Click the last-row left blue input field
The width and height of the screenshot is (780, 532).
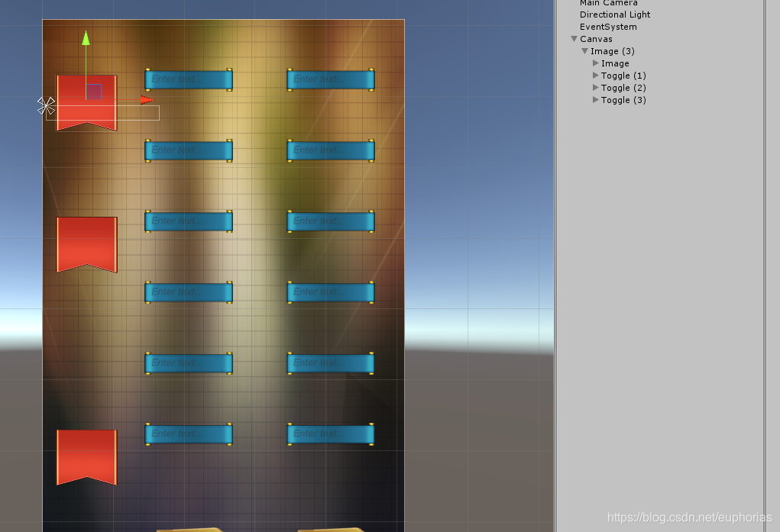pos(189,434)
